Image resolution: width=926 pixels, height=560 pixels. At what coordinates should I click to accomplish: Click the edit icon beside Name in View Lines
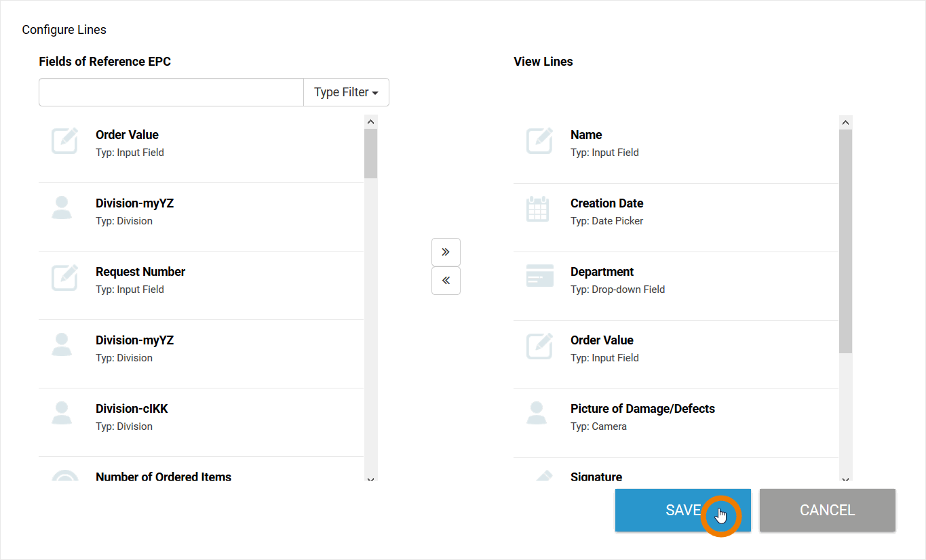[539, 141]
